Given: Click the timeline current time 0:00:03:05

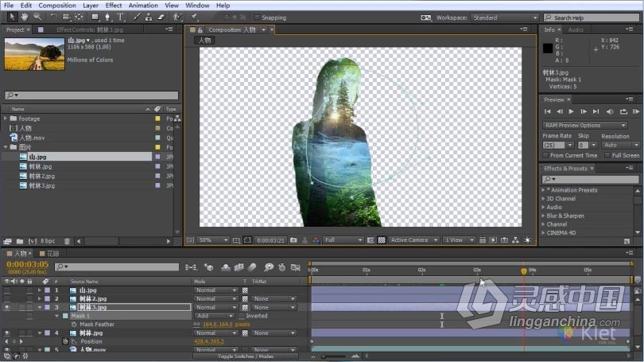Looking at the screenshot, I should (x=28, y=265).
